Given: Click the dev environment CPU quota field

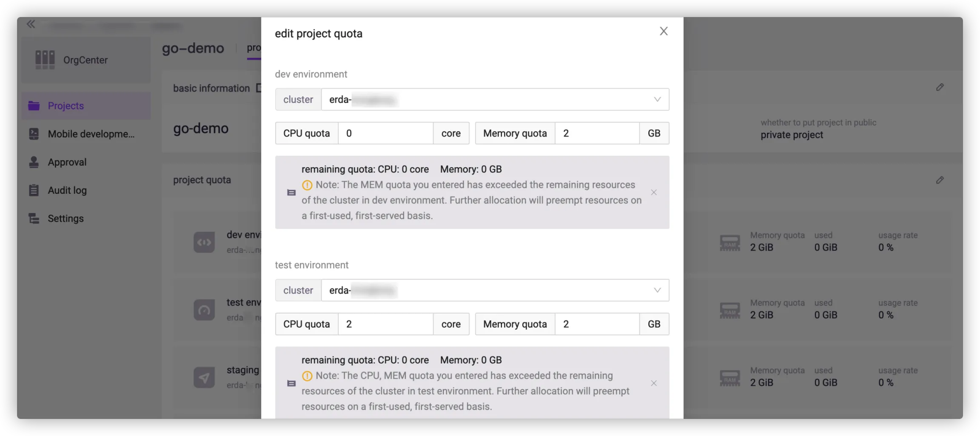Looking at the screenshot, I should pyautogui.click(x=385, y=133).
